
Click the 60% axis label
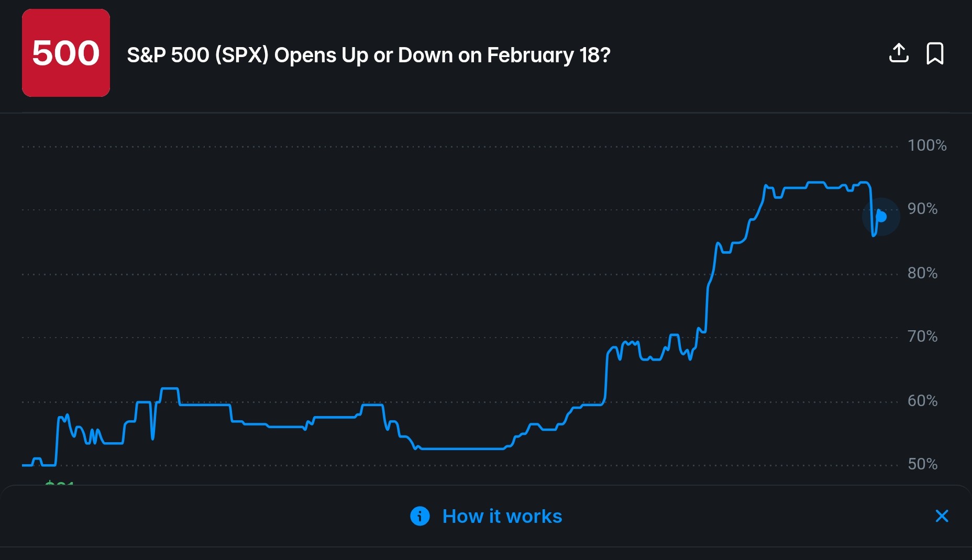tap(923, 401)
